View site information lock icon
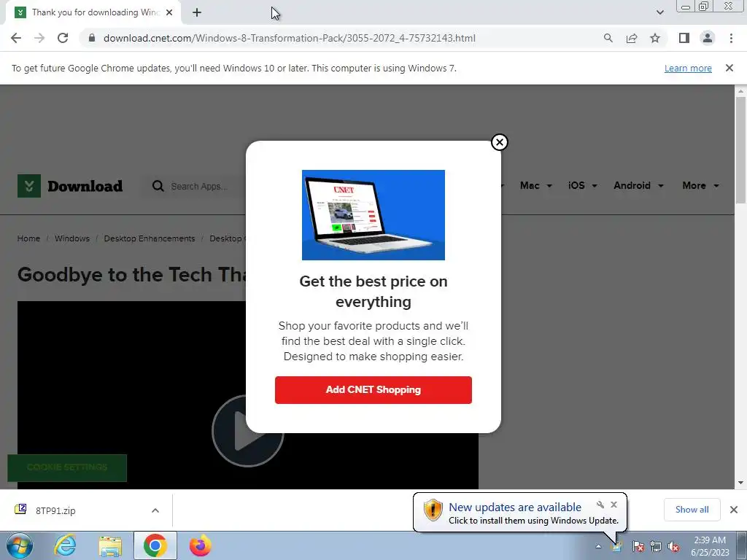Viewport: 747px width, 560px height. pyautogui.click(x=92, y=38)
